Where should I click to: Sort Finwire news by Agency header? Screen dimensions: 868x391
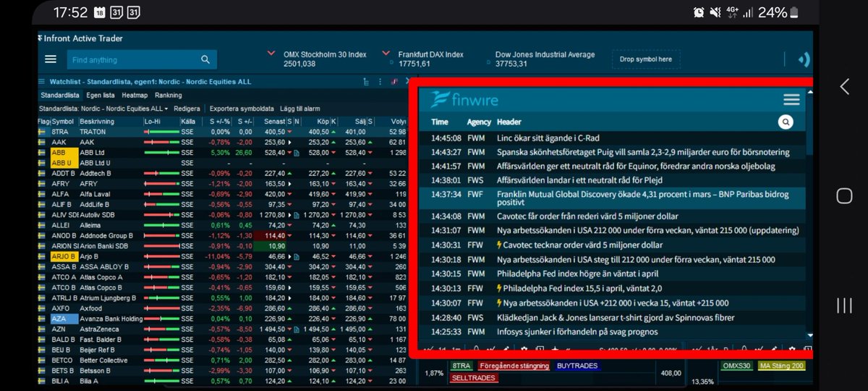479,122
